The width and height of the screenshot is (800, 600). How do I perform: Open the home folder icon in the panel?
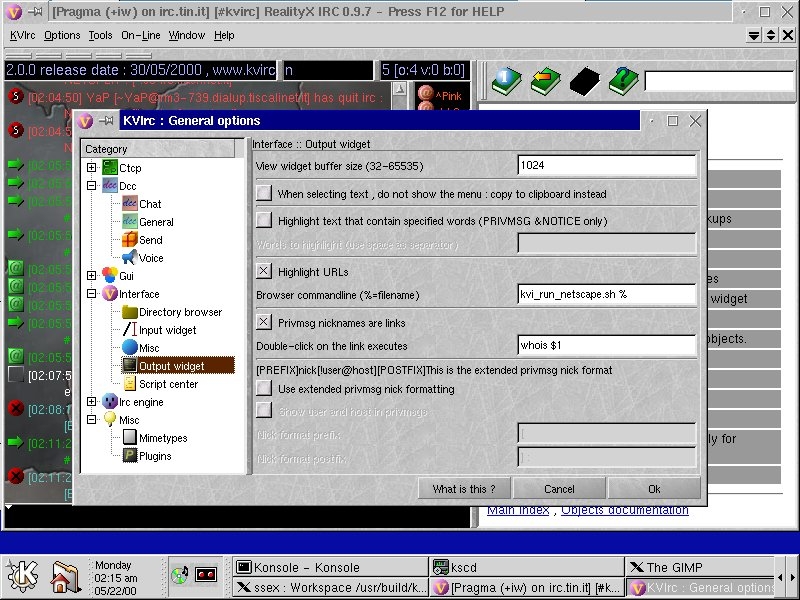(65, 577)
